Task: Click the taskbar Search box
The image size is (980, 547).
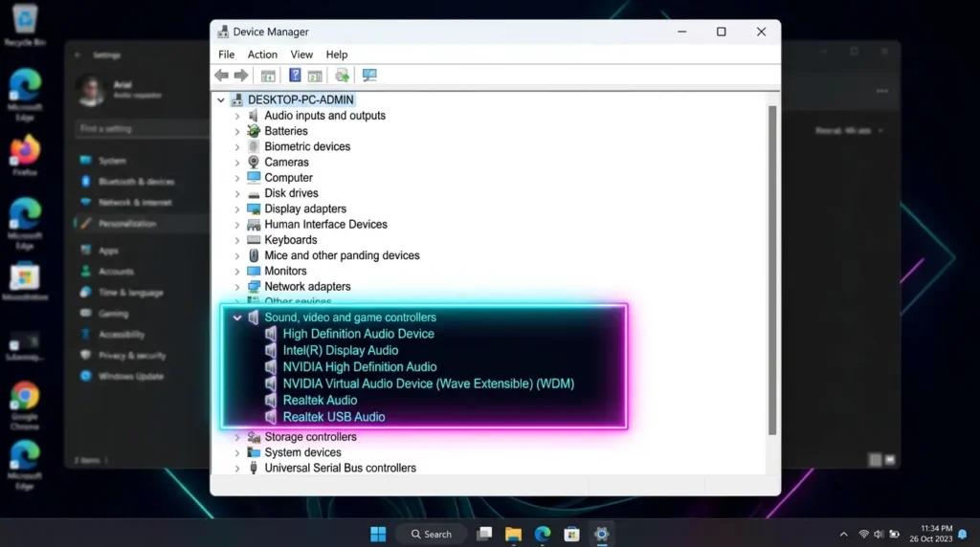Action: coord(432,534)
